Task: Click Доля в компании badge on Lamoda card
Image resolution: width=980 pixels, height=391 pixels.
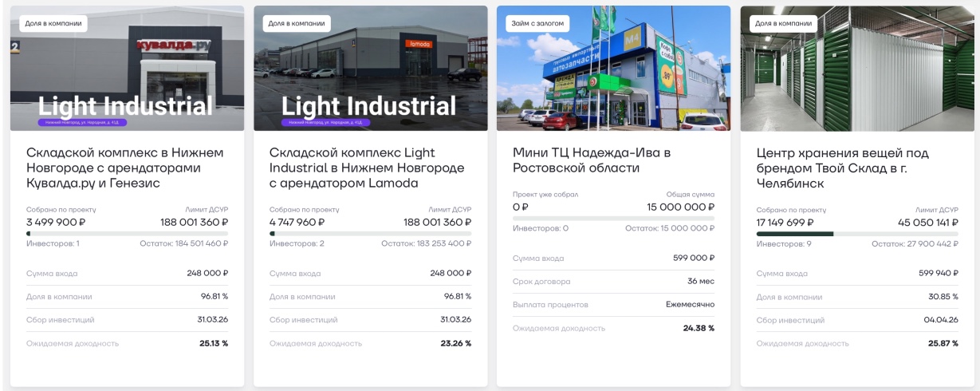Action: (x=297, y=23)
